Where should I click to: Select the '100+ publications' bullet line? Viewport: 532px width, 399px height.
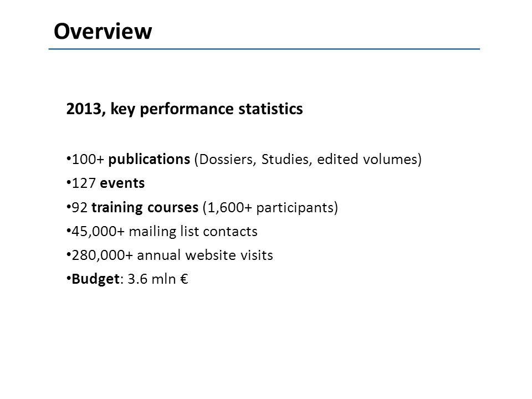point(244,159)
